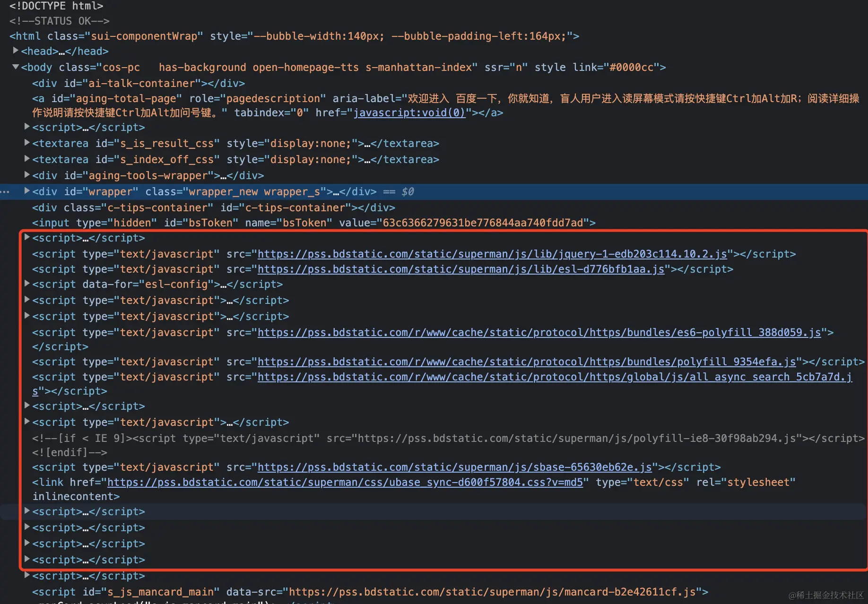Click the tabindex="0" attribute

[271, 112]
